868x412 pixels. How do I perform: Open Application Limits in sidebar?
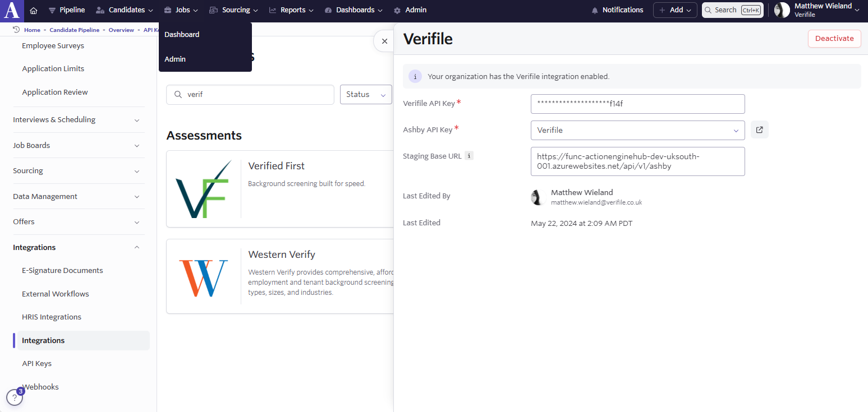click(53, 69)
